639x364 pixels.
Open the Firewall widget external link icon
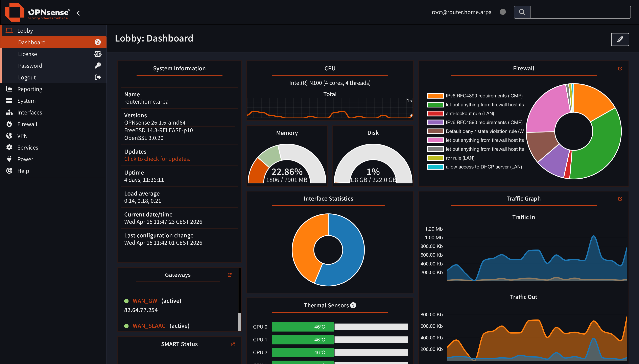pyautogui.click(x=620, y=69)
